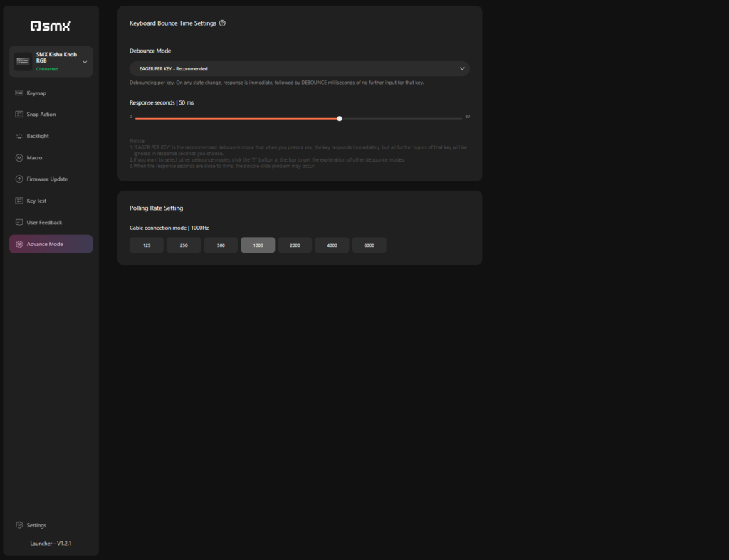Choose the 8000 Hz polling rate

coord(369,245)
